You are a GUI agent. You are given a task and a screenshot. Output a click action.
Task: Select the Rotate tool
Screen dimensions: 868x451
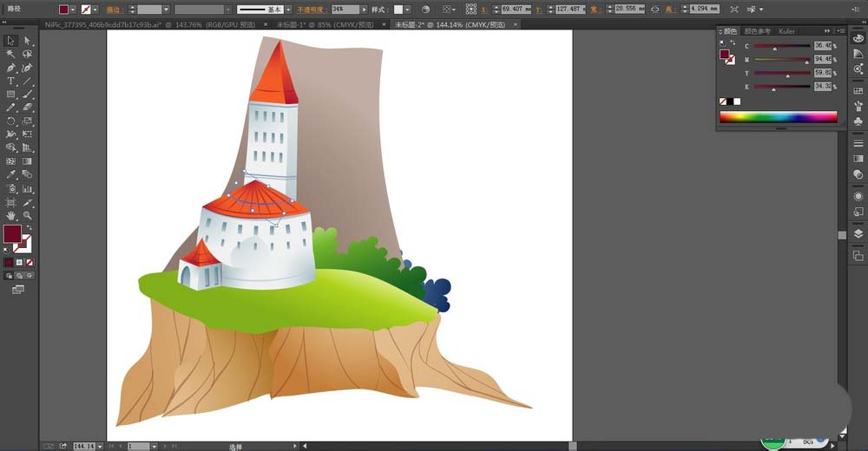[10, 121]
